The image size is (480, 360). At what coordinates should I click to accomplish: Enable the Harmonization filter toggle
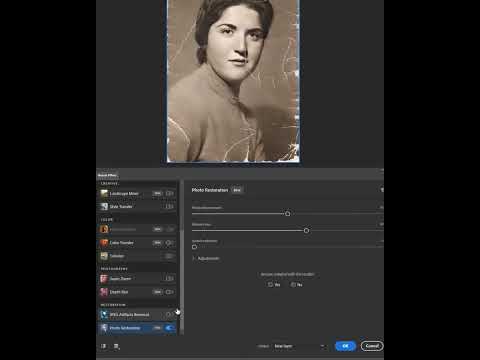(x=170, y=229)
